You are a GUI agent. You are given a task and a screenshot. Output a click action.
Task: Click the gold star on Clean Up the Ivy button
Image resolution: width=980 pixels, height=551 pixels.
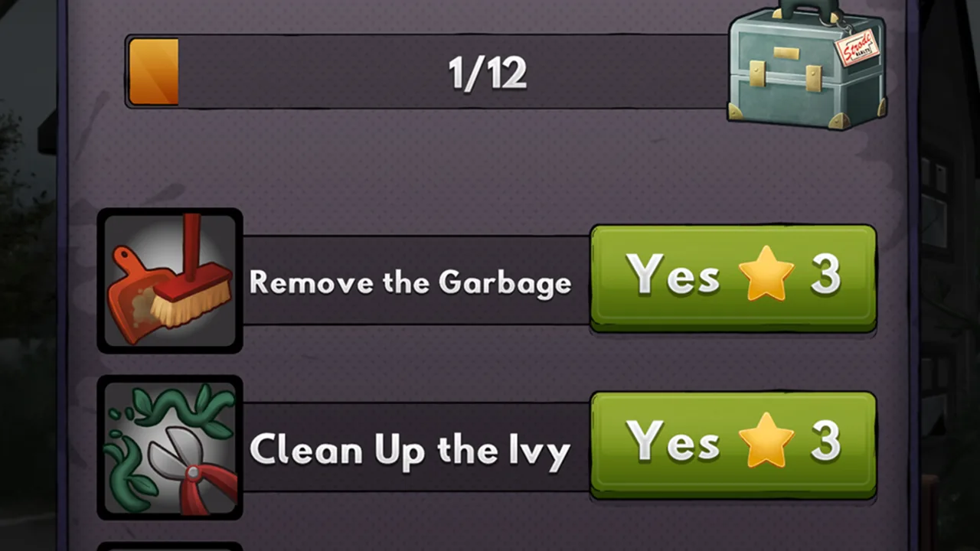pyautogui.click(x=766, y=442)
